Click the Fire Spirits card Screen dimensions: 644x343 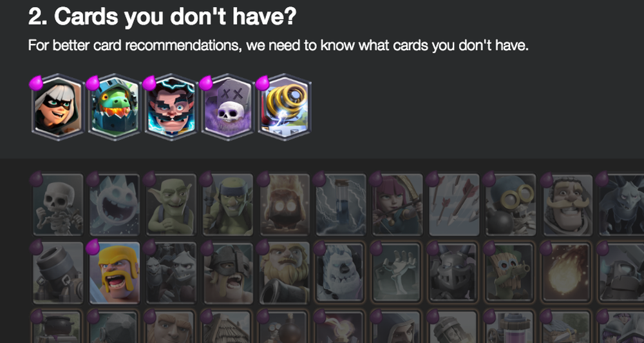point(285,204)
